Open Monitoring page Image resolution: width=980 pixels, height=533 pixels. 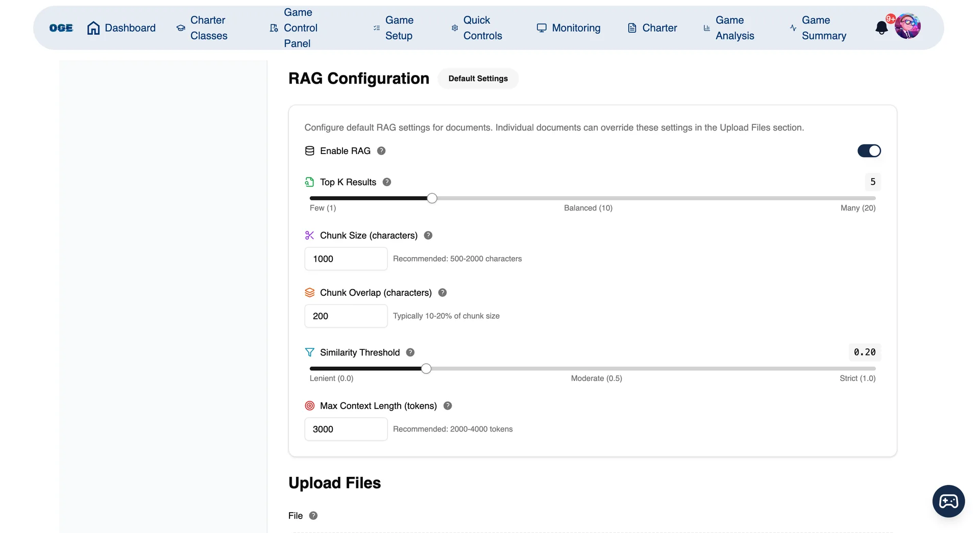click(x=569, y=28)
